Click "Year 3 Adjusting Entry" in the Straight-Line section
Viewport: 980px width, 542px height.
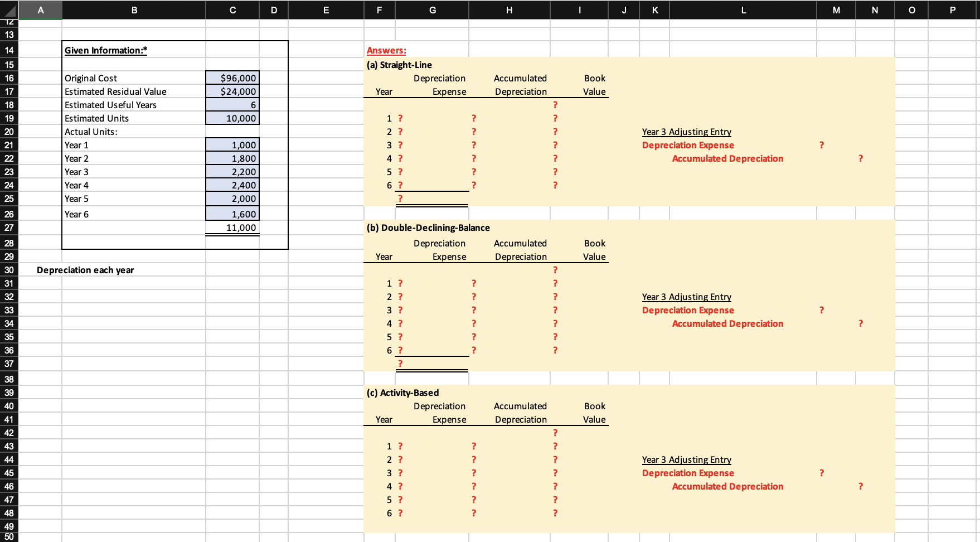click(687, 132)
